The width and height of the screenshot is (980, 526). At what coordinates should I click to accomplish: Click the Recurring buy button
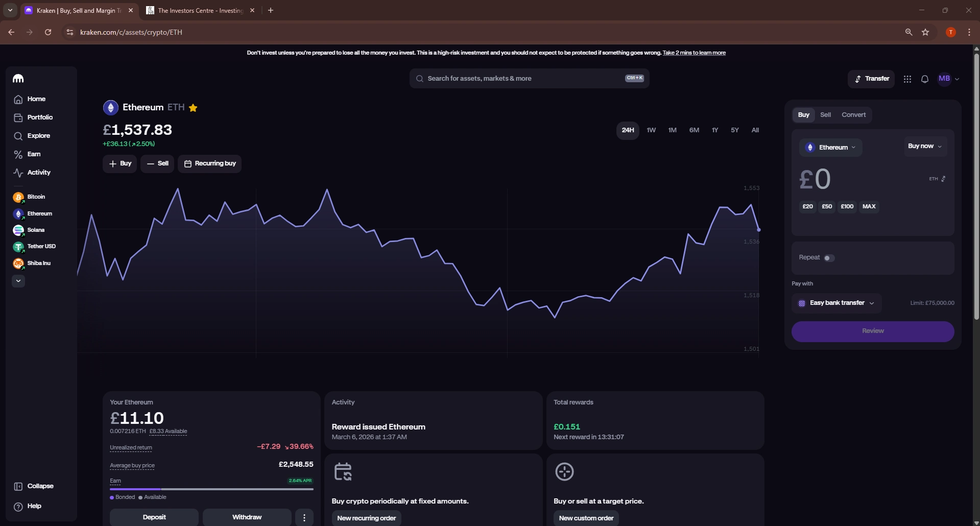point(209,163)
